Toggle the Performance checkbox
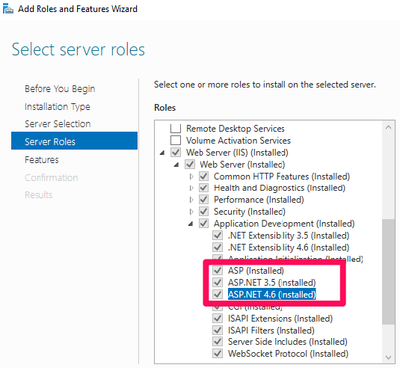Image resolution: width=400 pixels, height=368 pixels. pos(204,200)
